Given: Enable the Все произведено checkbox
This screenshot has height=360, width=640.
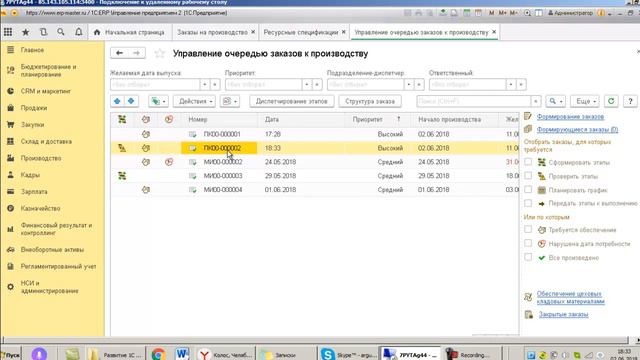Looking at the screenshot, I should pyautogui.click(x=528, y=257).
